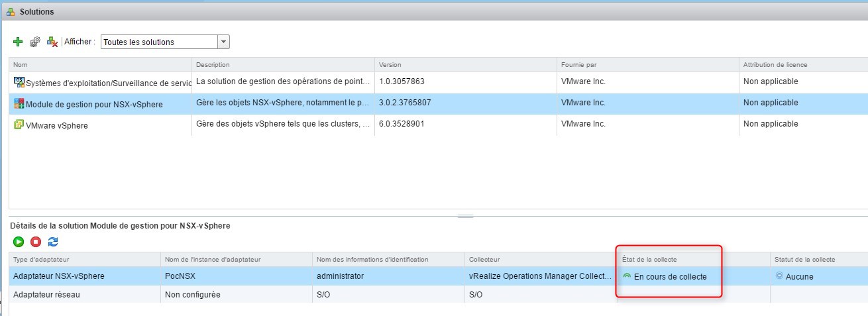This screenshot has width=868, height=316.
Task: Click the Aucune collection status icon
Action: coord(779,276)
